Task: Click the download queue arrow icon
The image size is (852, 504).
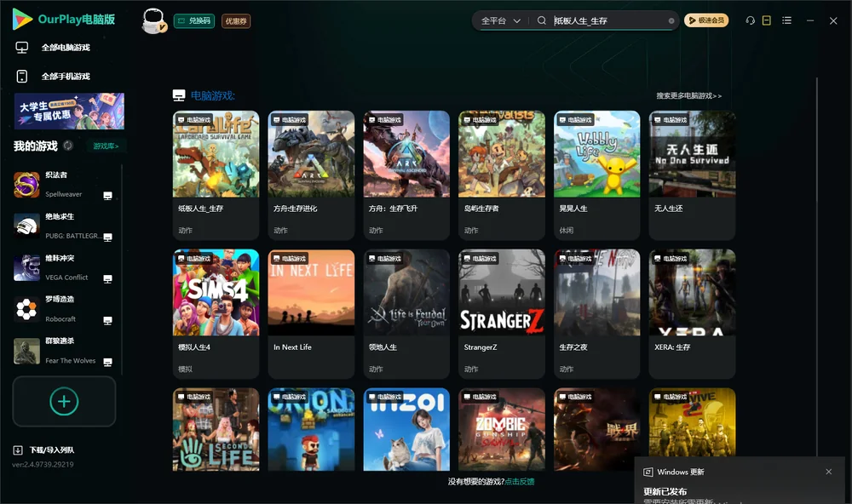Action: [x=18, y=450]
